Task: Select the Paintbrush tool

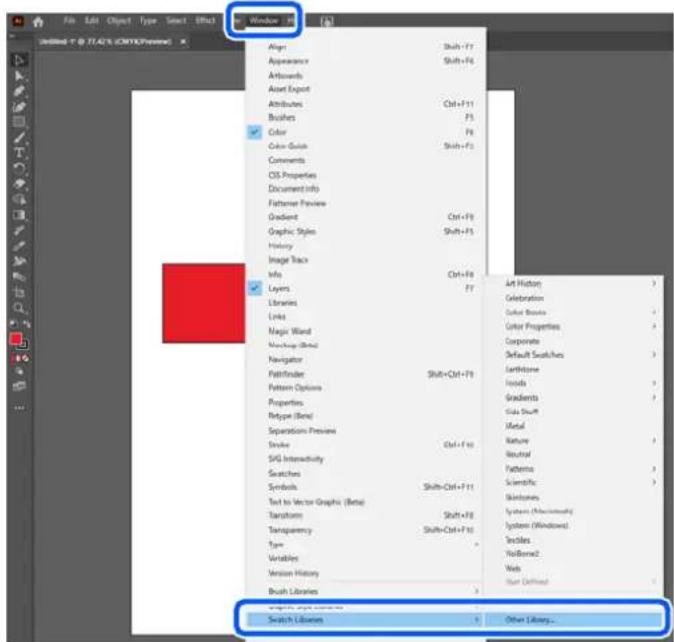Action: pos(18,138)
